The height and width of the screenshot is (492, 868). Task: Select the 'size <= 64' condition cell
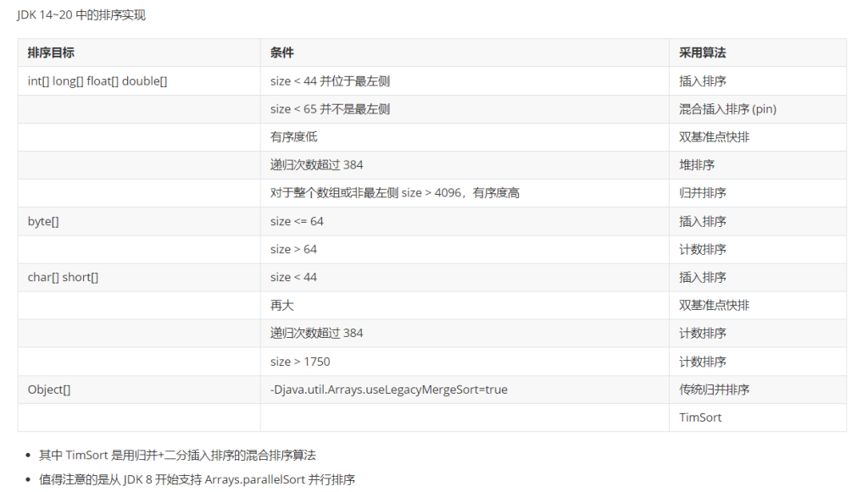[x=297, y=221]
